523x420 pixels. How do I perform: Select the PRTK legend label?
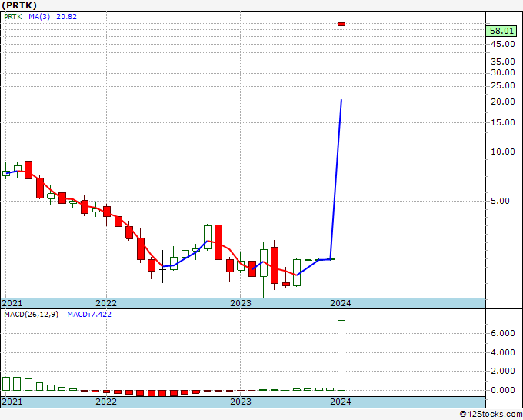pos(13,17)
